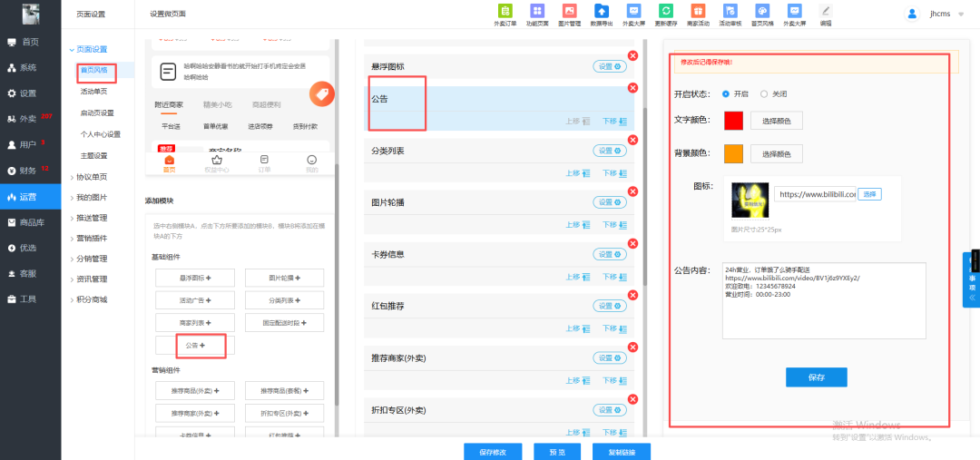Switch to the 精美小吃 tab in preview
The height and width of the screenshot is (460, 980).
217,104
